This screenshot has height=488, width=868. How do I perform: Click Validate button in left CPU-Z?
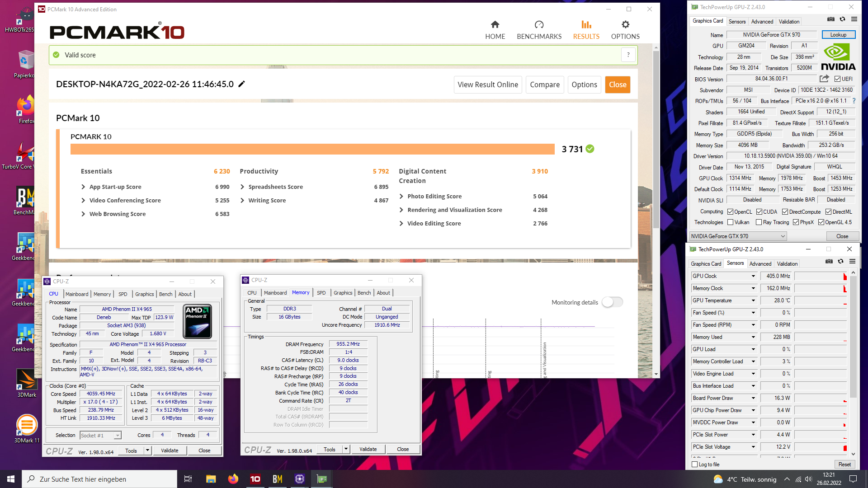pos(170,450)
